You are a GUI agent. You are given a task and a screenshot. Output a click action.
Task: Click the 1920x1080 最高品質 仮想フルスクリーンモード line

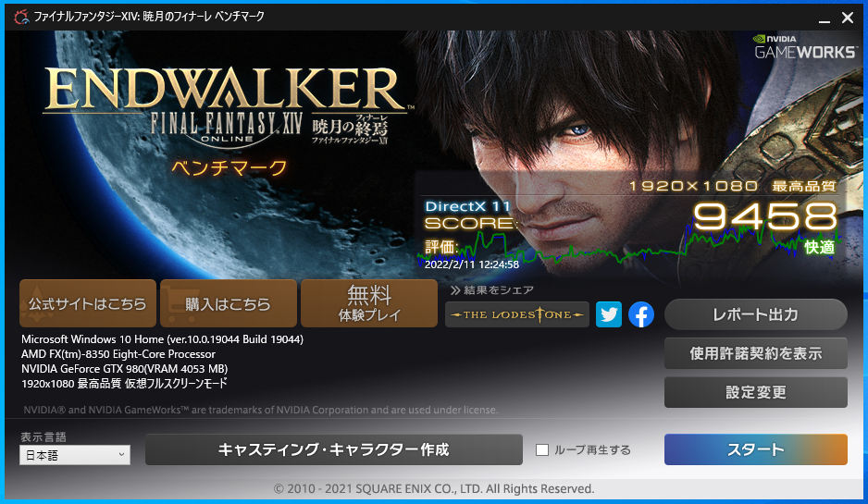tap(125, 384)
